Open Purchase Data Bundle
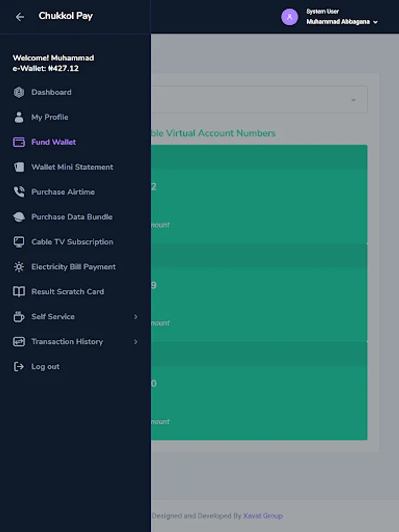The width and height of the screenshot is (399, 532). (72, 217)
